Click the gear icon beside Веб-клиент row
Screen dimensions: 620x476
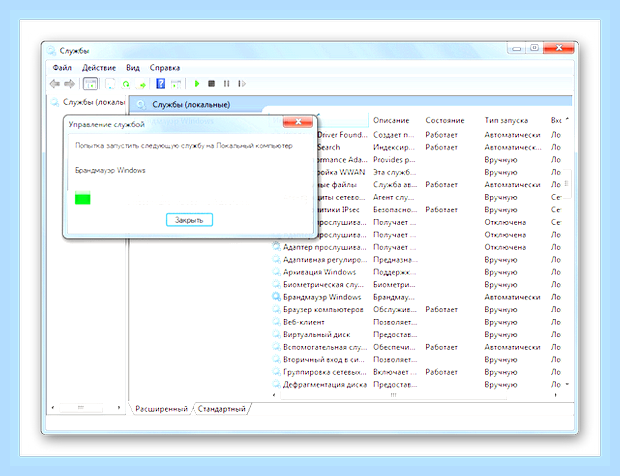click(276, 322)
